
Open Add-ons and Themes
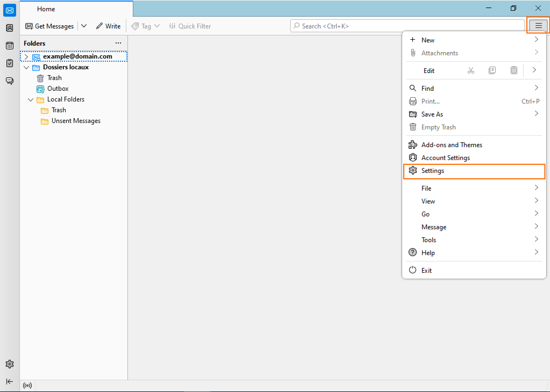pos(474,145)
